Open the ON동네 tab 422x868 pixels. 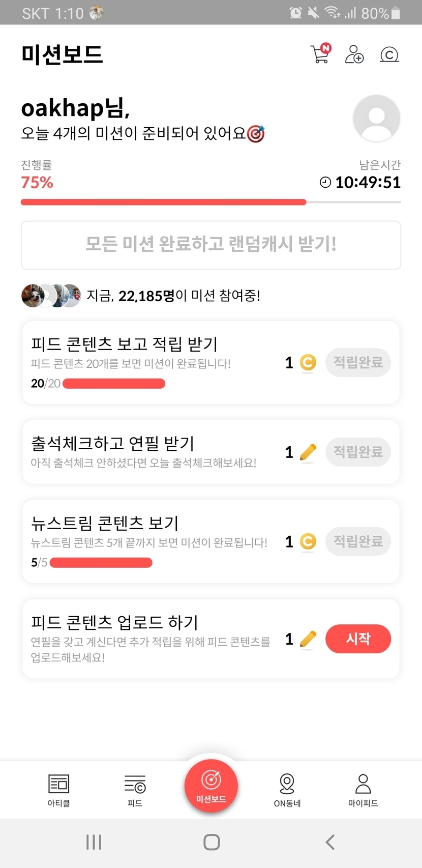[x=287, y=790]
